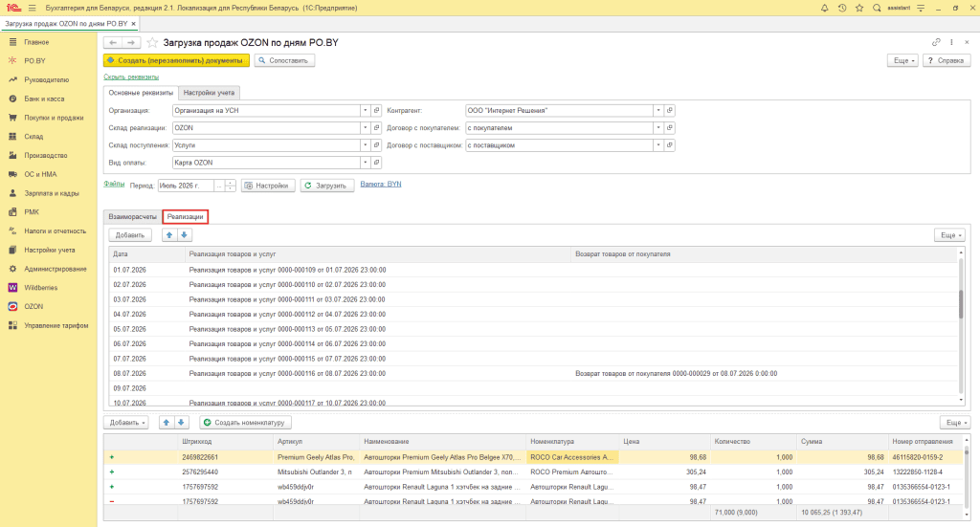Go back with left arrow
Viewport: 980px width, 527px height.
(113, 42)
